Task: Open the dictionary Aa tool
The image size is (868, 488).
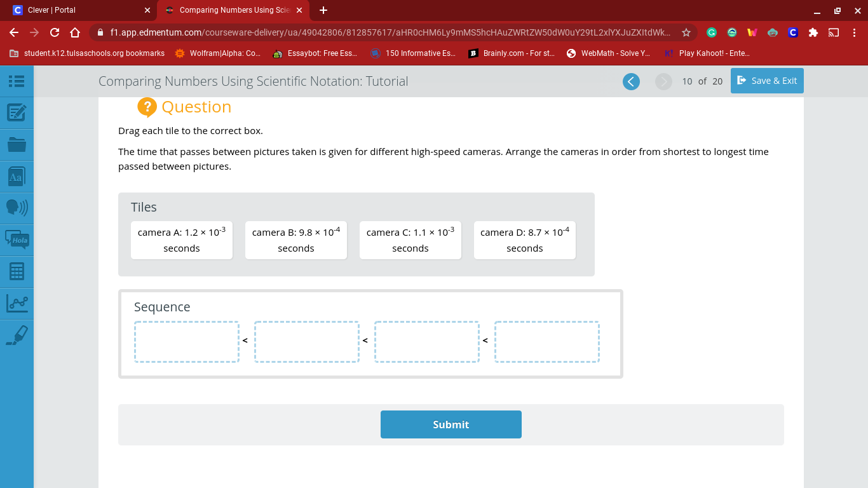Action: 17,177
